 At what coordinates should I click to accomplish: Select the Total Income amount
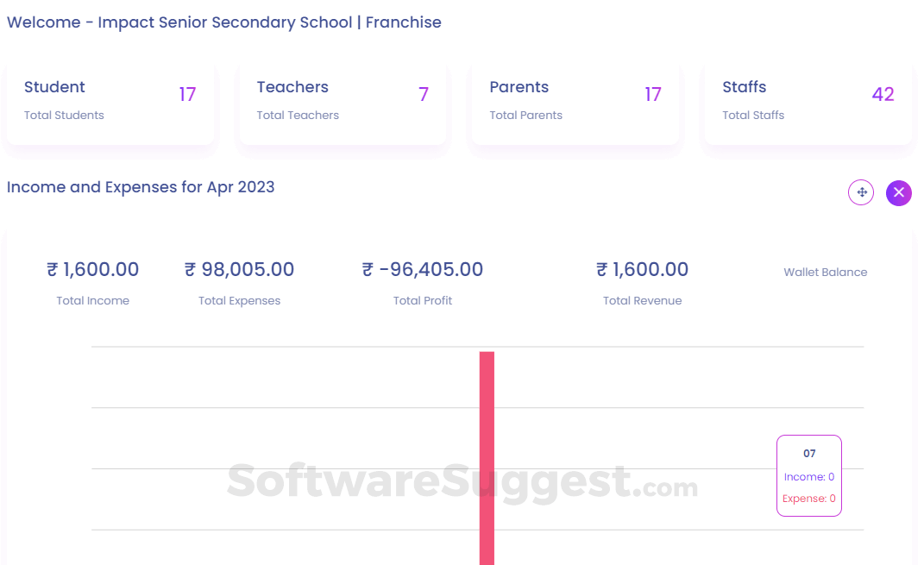pos(92,269)
